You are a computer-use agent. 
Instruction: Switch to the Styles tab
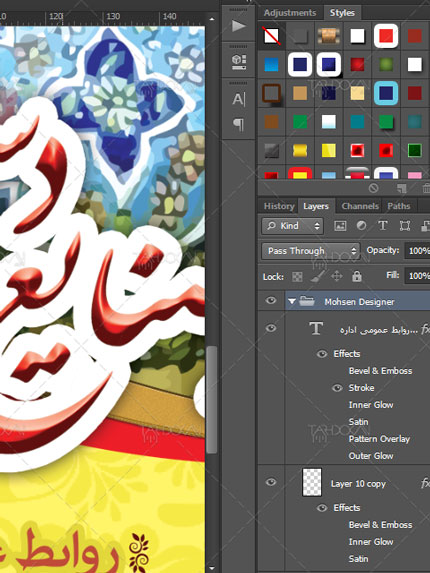342,13
